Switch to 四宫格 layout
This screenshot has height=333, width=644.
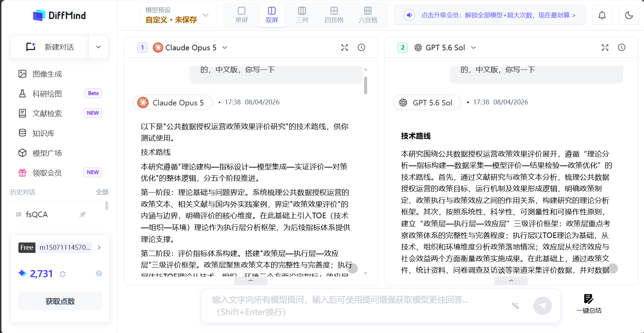pos(334,15)
